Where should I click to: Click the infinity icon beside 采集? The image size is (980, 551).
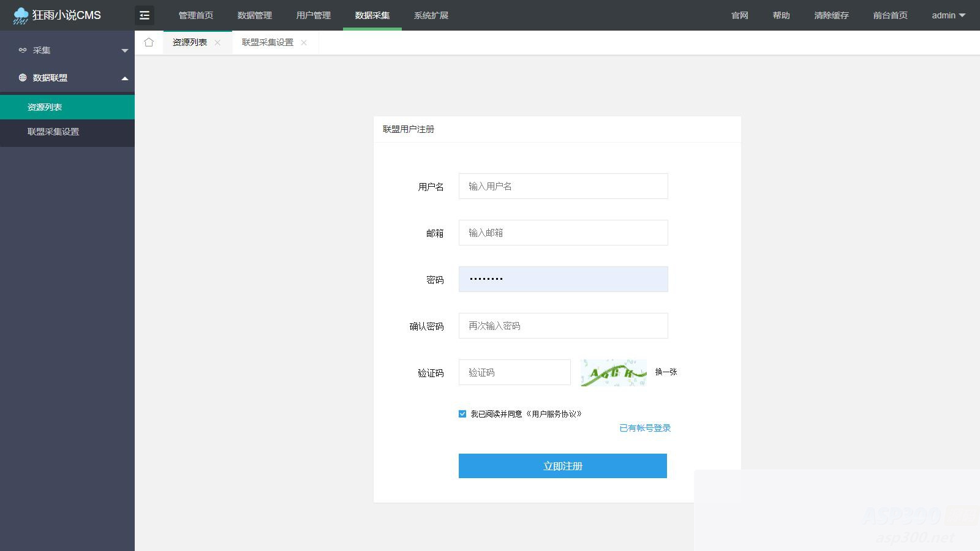click(x=23, y=50)
